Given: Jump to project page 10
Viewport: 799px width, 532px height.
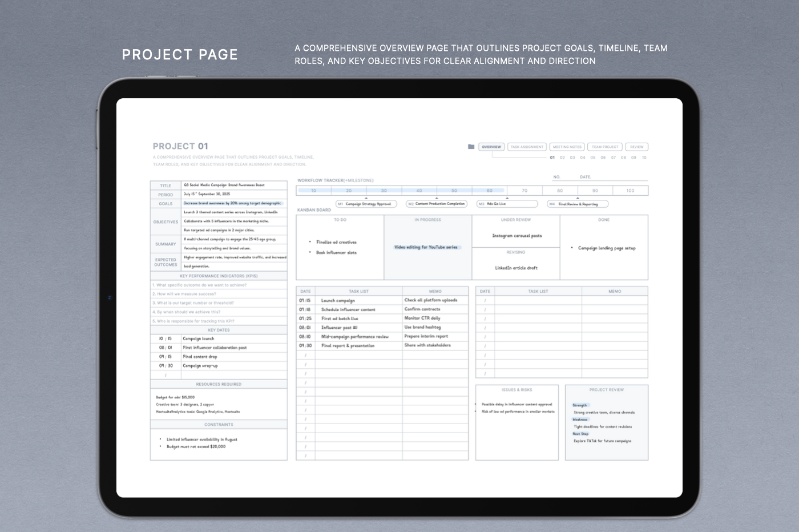Looking at the screenshot, I should (x=644, y=158).
